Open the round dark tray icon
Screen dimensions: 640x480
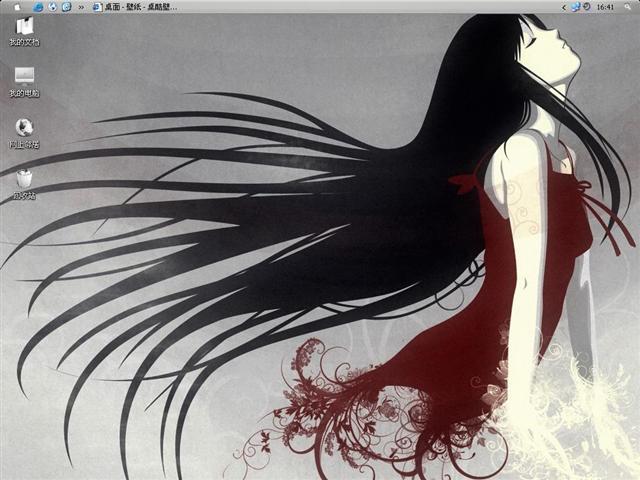click(x=587, y=7)
